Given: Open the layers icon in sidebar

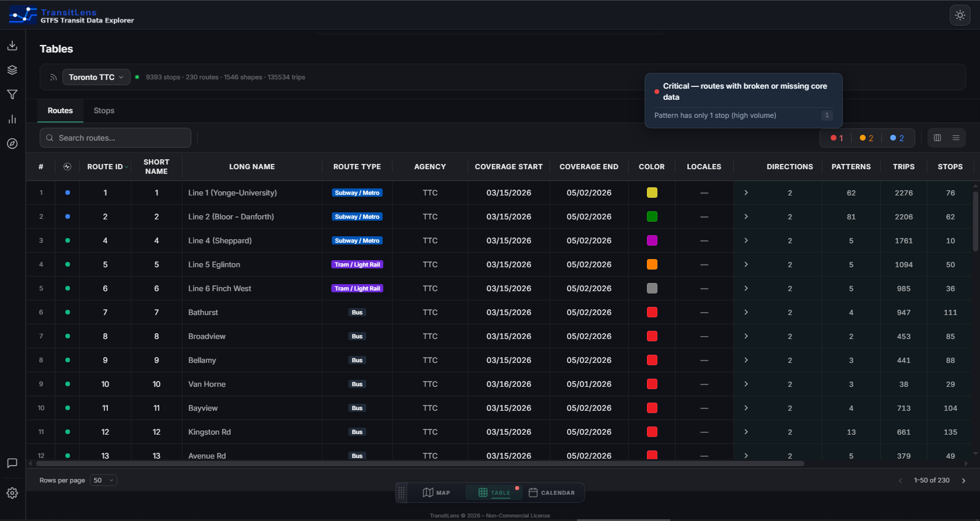Looking at the screenshot, I should pos(12,70).
